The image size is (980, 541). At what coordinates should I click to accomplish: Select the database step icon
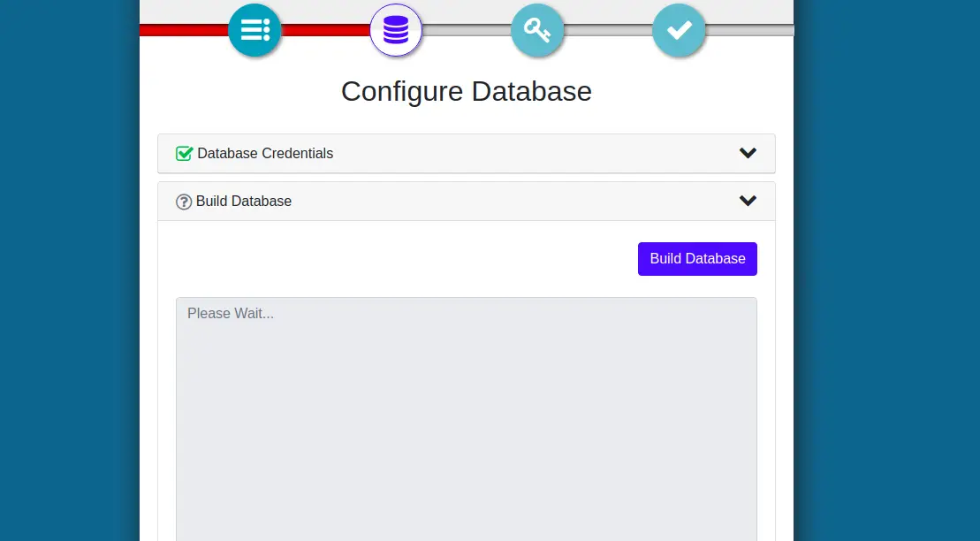[396, 30]
